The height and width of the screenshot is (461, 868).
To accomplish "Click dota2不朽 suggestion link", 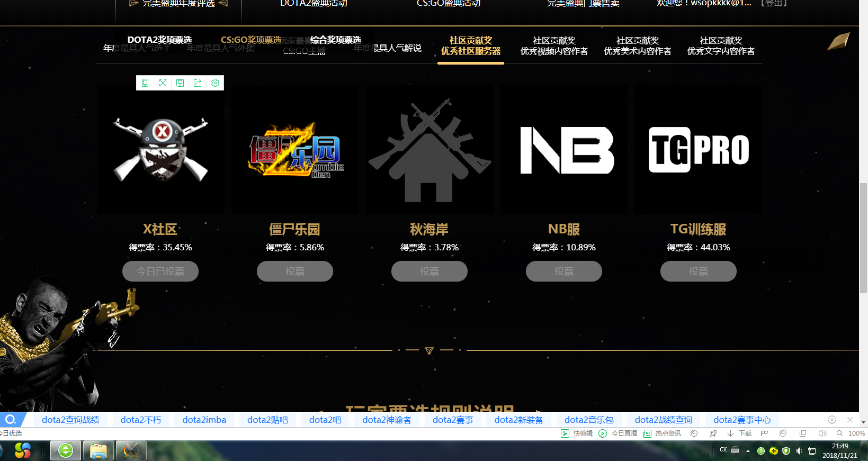I will tap(141, 420).
